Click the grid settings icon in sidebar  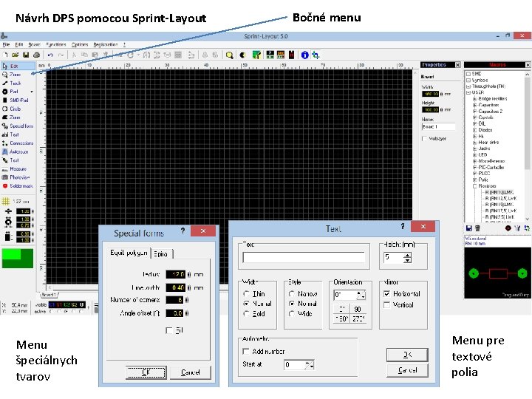pos(6,201)
